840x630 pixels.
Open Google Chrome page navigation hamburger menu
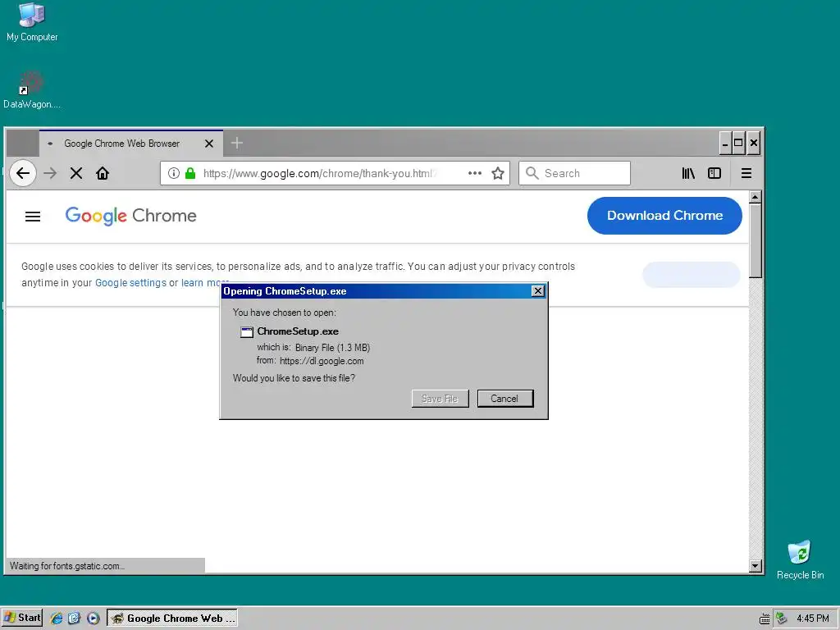pyautogui.click(x=33, y=217)
